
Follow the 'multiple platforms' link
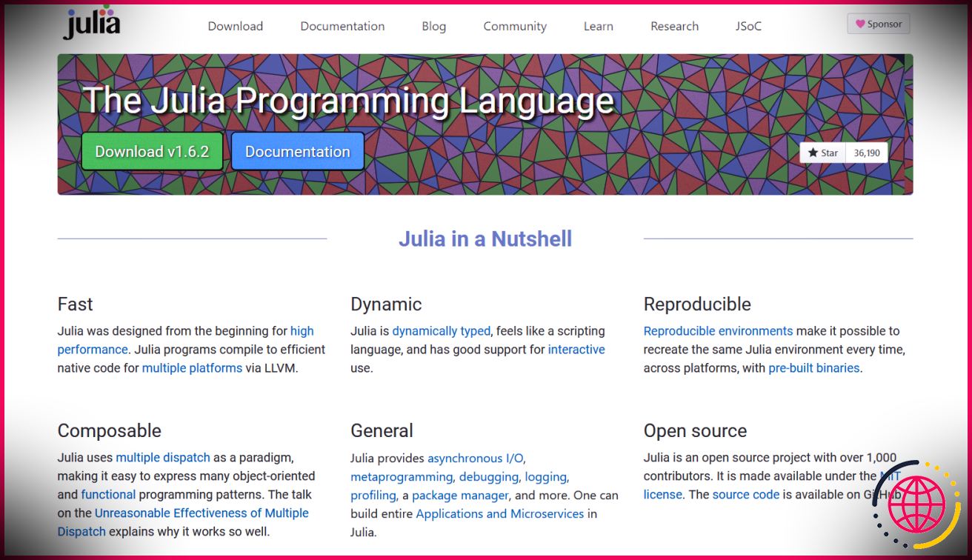192,368
